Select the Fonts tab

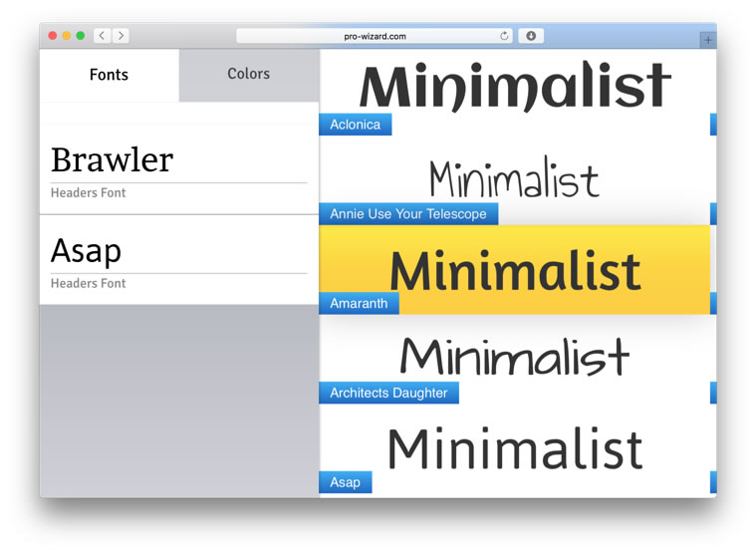click(x=109, y=75)
